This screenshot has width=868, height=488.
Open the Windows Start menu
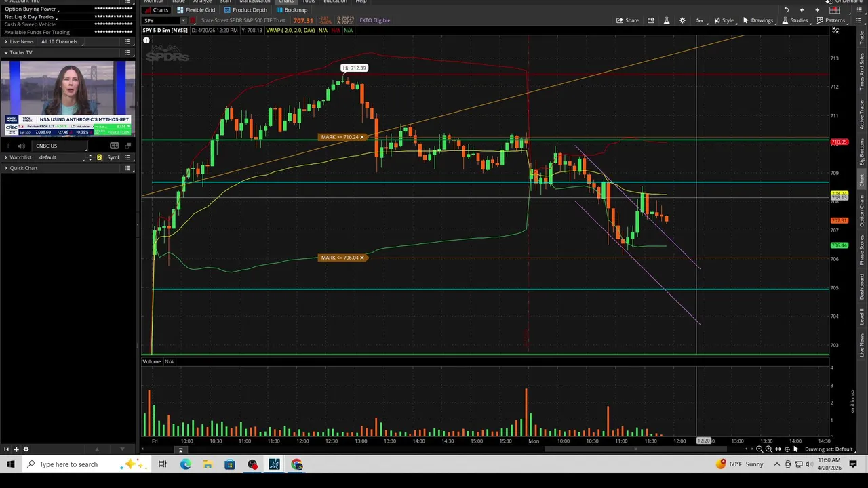click(x=11, y=464)
